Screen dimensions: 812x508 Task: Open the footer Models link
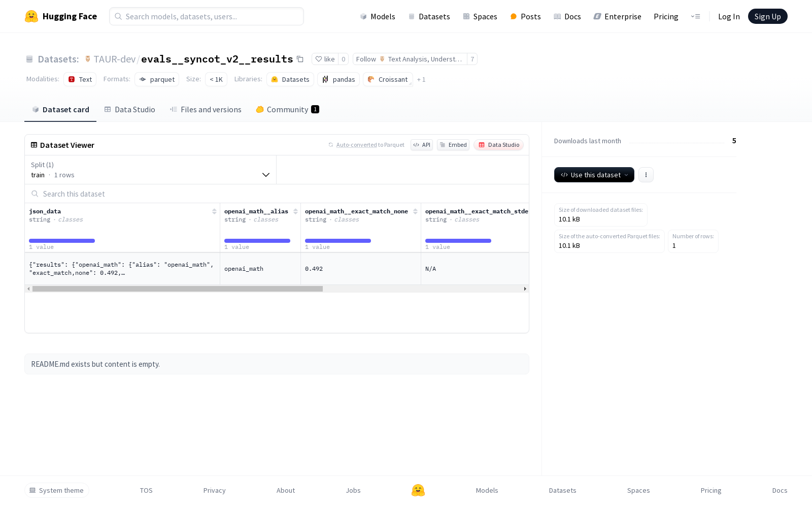487,490
